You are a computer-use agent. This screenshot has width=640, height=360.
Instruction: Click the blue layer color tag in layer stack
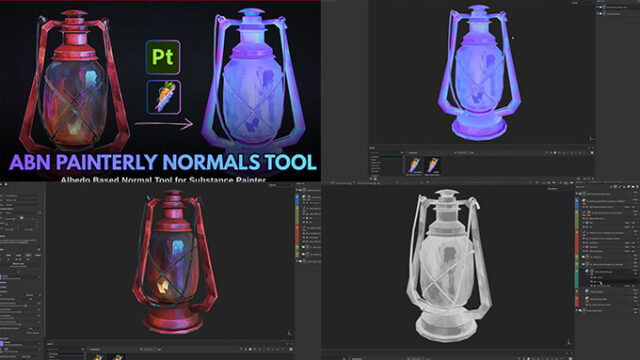click(577, 203)
